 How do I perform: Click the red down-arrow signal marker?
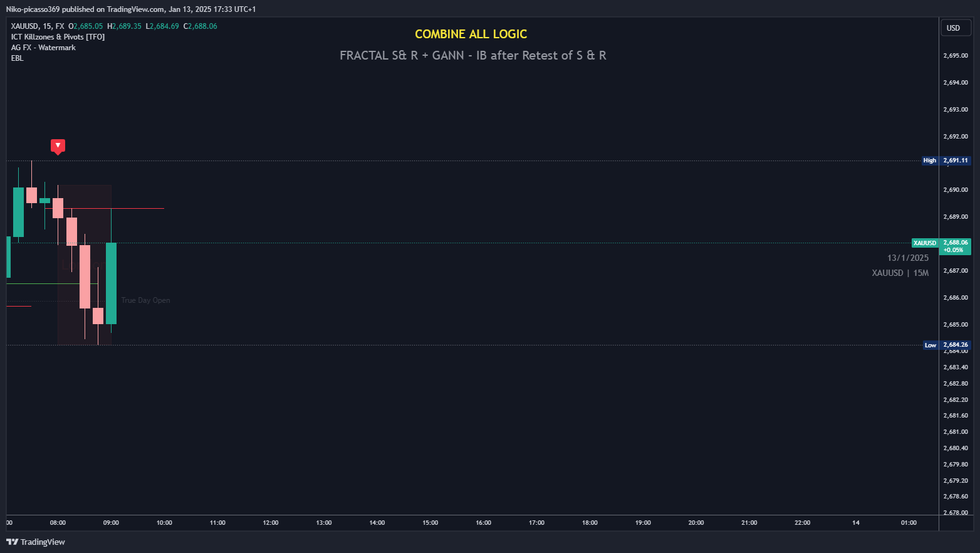[58, 146]
